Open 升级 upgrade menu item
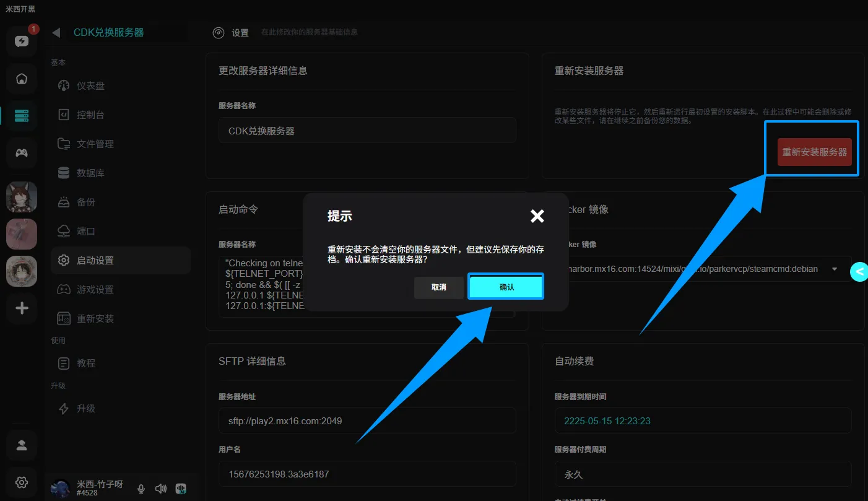Screen dimensions: 868x501 [x=121, y=409]
